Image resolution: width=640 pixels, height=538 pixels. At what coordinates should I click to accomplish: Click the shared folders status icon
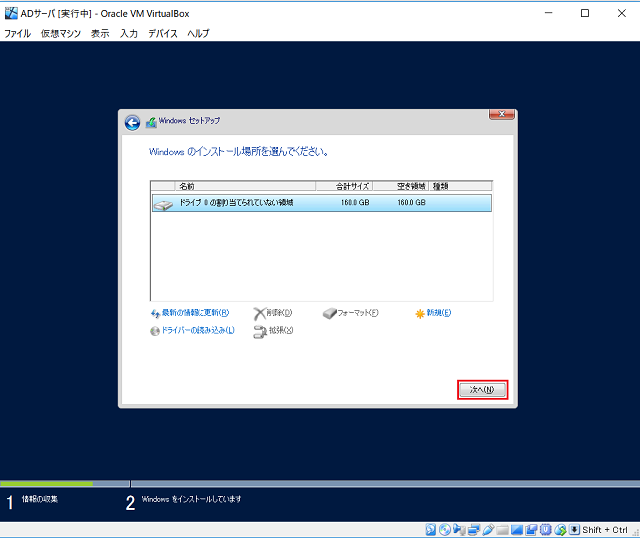503,529
